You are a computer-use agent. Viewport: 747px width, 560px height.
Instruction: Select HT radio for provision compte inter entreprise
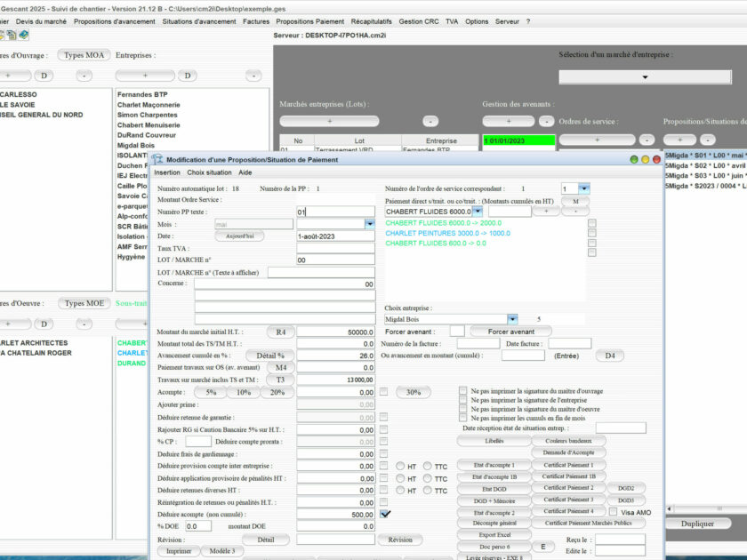[400, 466]
